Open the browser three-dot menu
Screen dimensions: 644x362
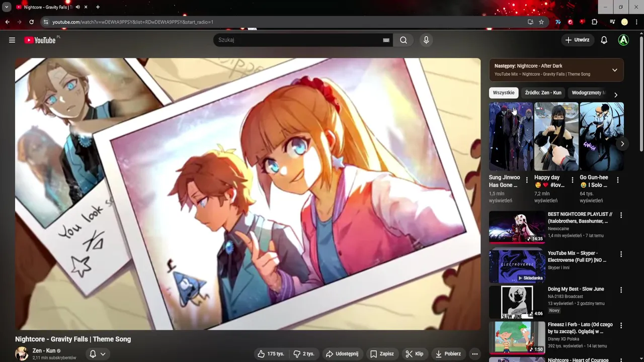point(636,22)
